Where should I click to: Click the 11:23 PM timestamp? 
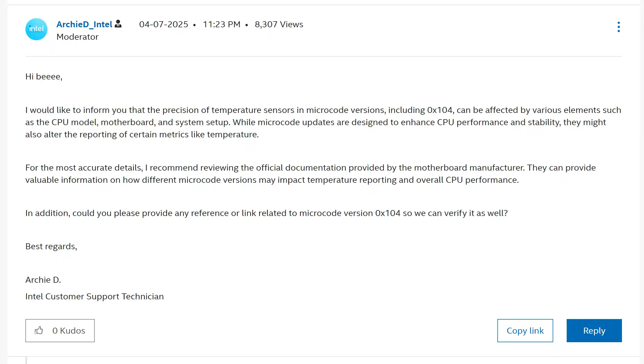point(221,24)
